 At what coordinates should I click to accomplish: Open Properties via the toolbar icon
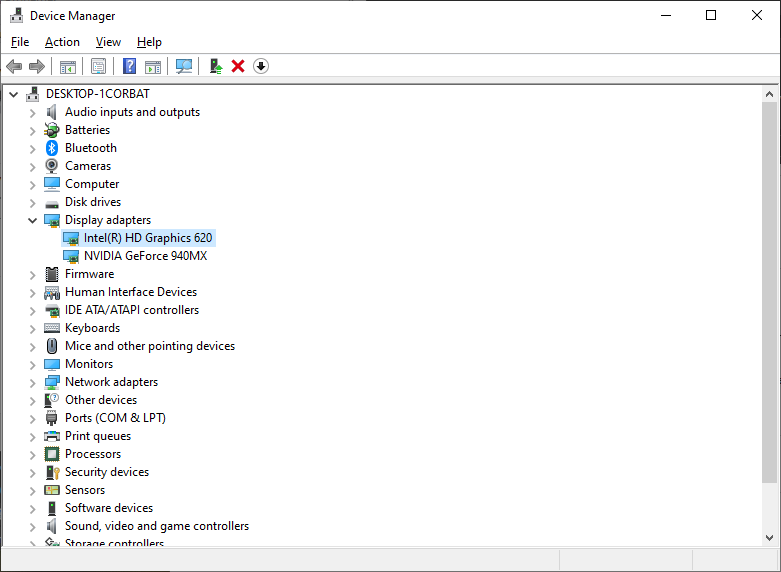click(99, 66)
